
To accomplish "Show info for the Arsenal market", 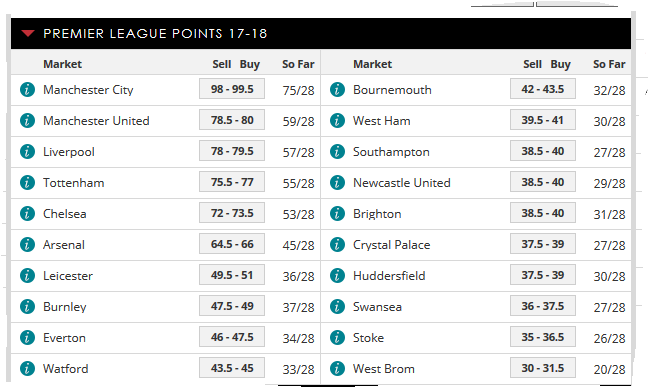I will pyautogui.click(x=27, y=245).
